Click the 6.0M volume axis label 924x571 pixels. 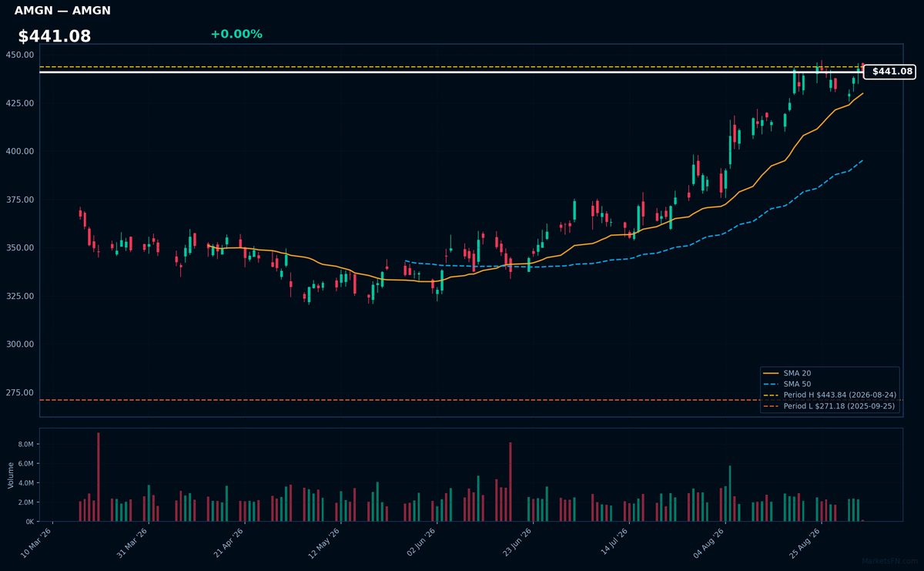(x=25, y=464)
